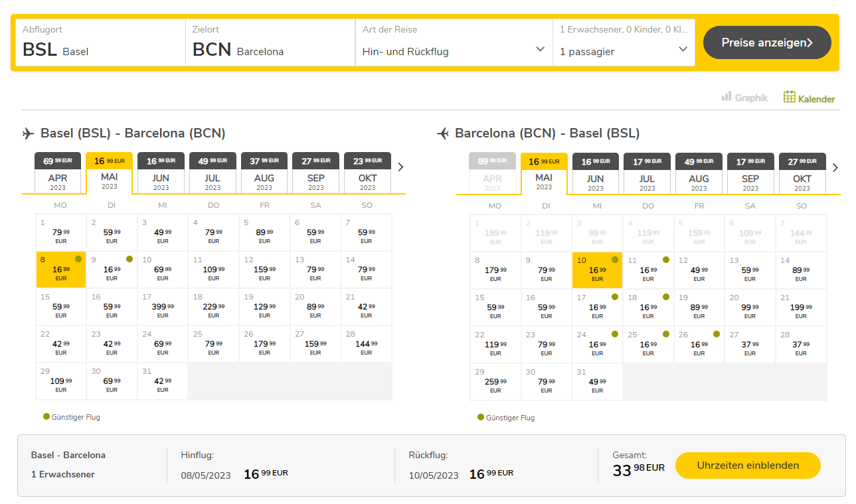Click the outbound flight airplane icon
Screen dimensions: 856x504
[28, 133]
